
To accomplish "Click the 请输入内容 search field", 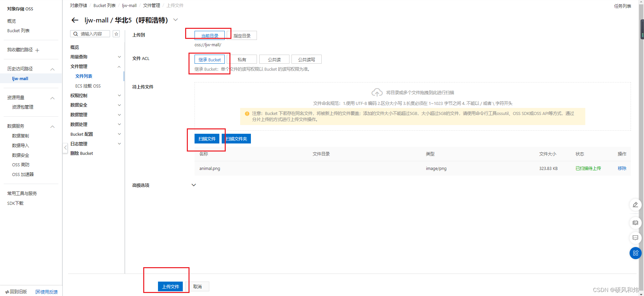I will click(90, 34).
